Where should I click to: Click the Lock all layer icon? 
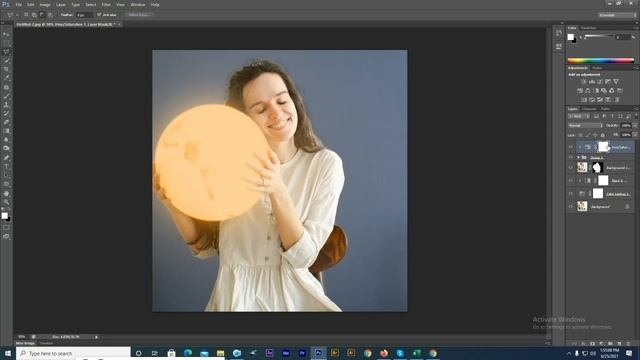click(x=602, y=135)
